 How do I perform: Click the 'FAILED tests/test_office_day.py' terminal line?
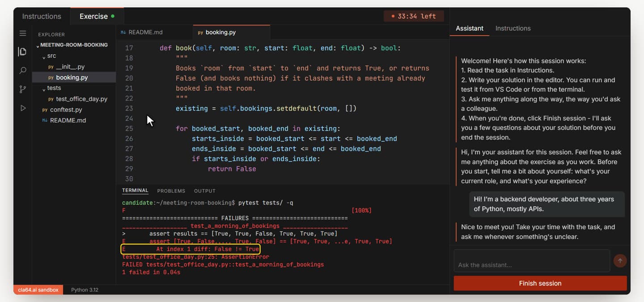click(223, 264)
